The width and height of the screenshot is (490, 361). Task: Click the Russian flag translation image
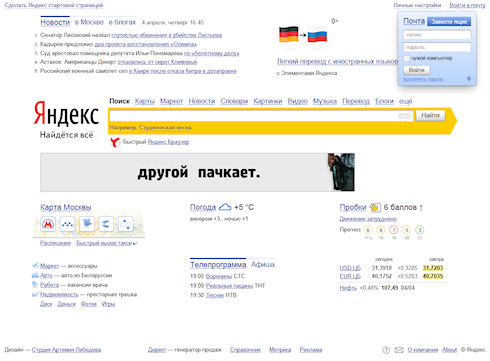(317, 36)
